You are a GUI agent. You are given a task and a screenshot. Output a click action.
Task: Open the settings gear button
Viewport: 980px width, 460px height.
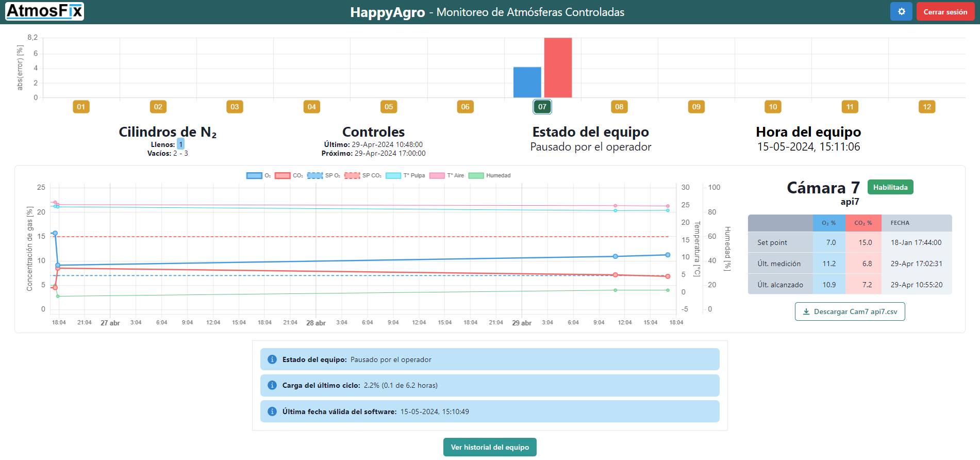pyautogui.click(x=901, y=11)
